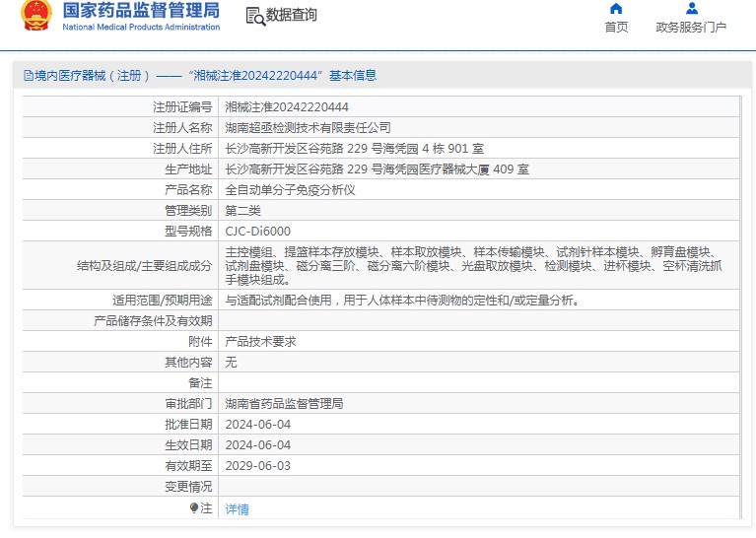This screenshot has height=538, width=756.
Task: Select the registrant address ending 4 栋 901 室
Action: click(355, 149)
